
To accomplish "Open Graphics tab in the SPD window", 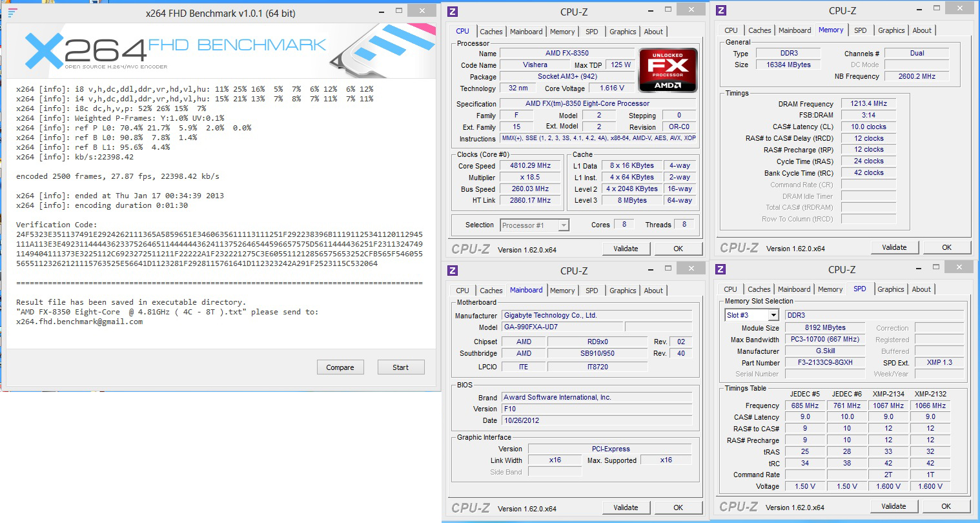I will click(x=891, y=289).
